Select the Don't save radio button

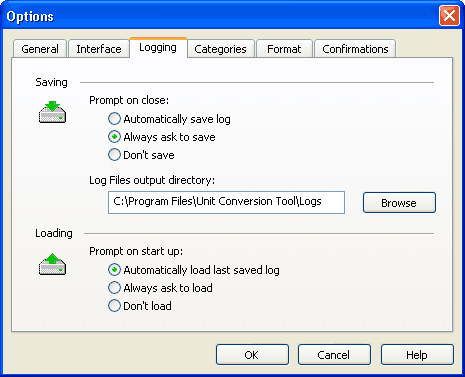141,155
